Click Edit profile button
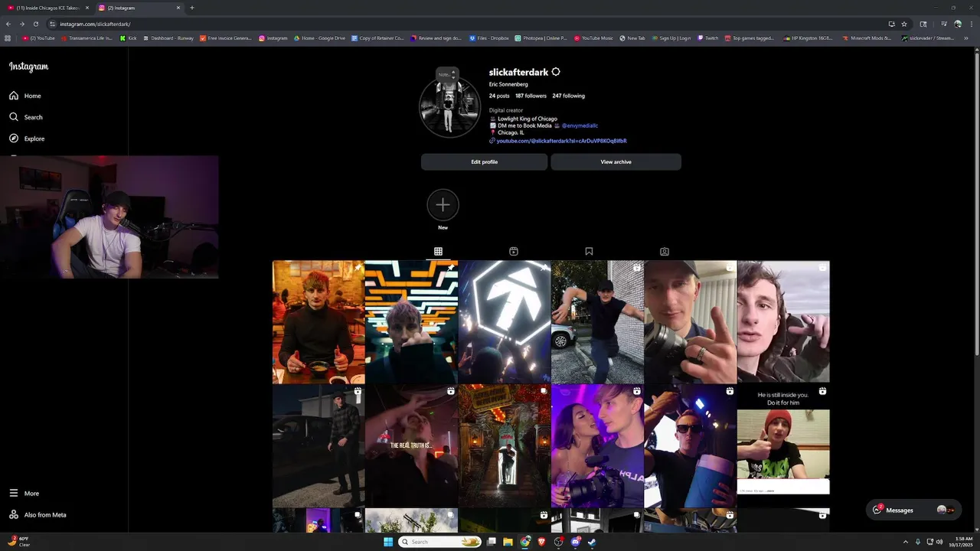Viewport: 980px width, 551px height. tap(484, 161)
